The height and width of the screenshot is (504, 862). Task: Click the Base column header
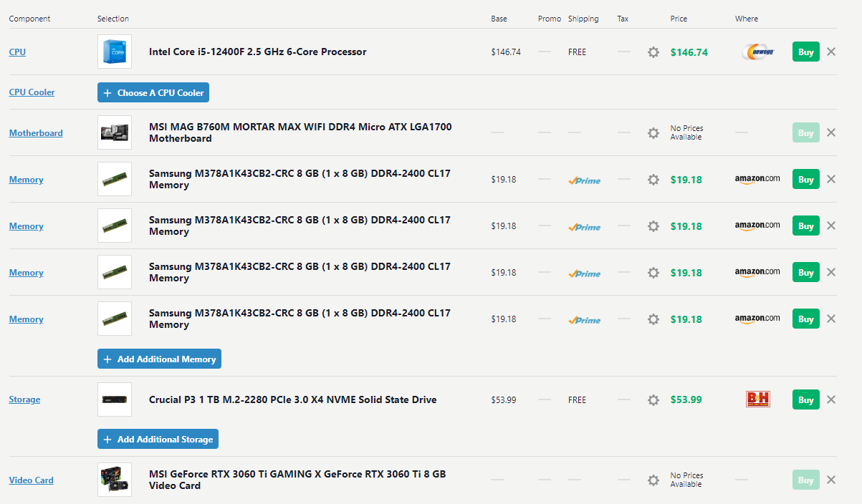click(x=499, y=19)
